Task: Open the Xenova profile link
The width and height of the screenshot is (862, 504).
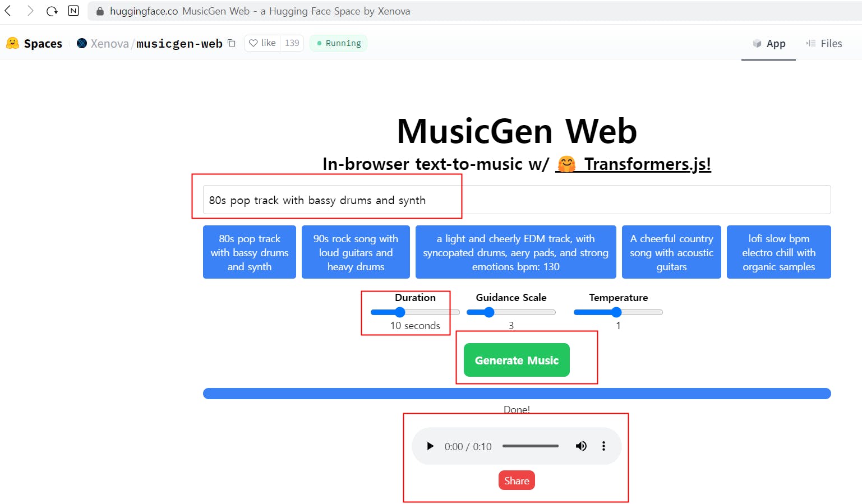Action: click(109, 43)
